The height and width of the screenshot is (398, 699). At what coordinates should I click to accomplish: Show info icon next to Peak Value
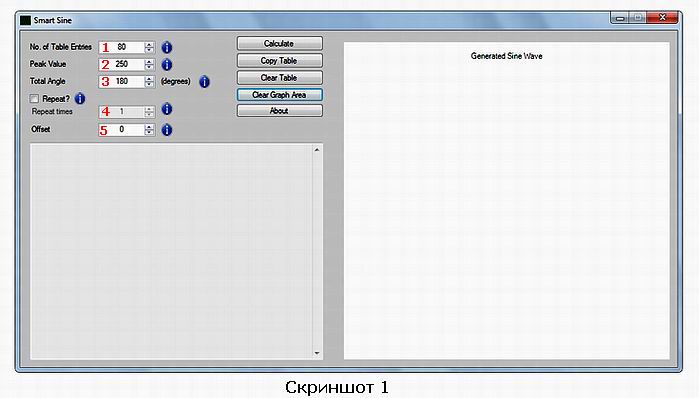click(166, 65)
